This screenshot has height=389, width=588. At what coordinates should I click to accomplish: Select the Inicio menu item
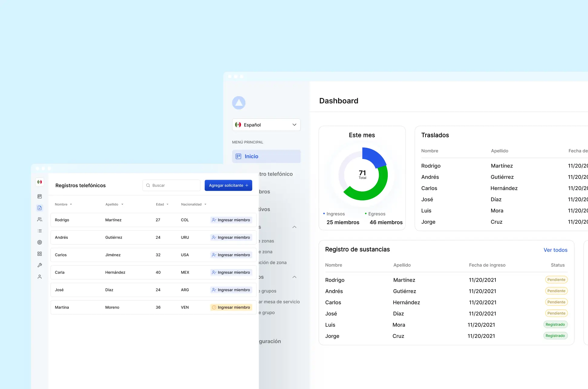point(266,156)
